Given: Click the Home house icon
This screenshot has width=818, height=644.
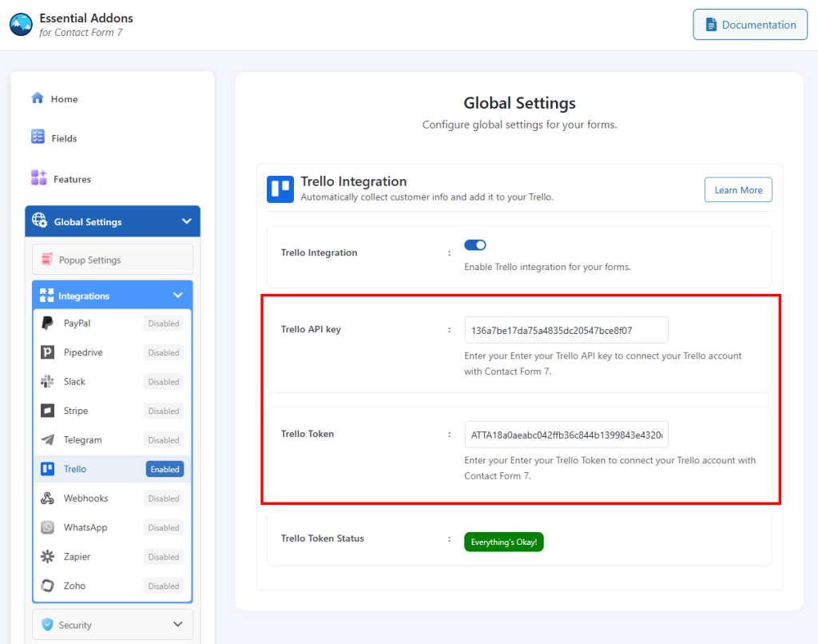Looking at the screenshot, I should (x=38, y=98).
